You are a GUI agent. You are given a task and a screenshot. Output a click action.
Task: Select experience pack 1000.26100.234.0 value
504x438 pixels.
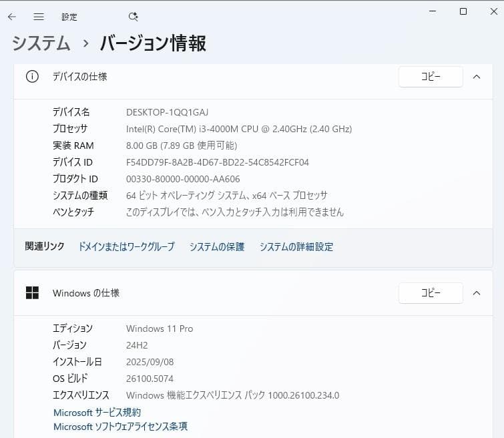point(233,395)
